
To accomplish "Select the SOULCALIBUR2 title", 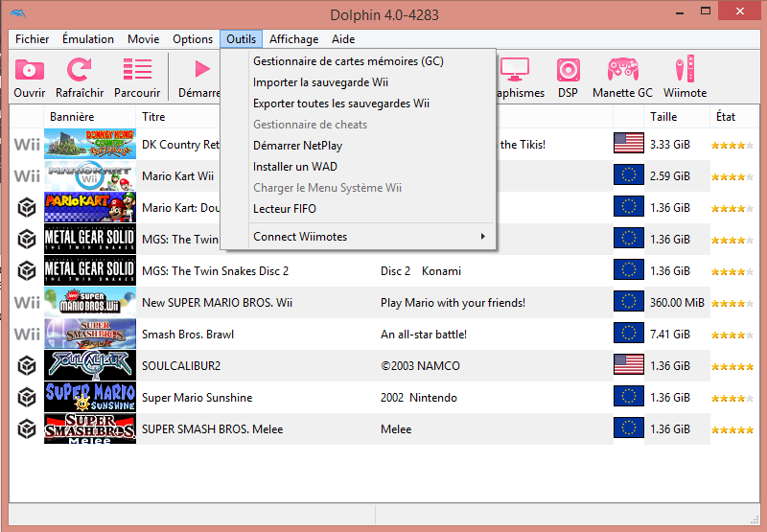I will pos(181,366).
